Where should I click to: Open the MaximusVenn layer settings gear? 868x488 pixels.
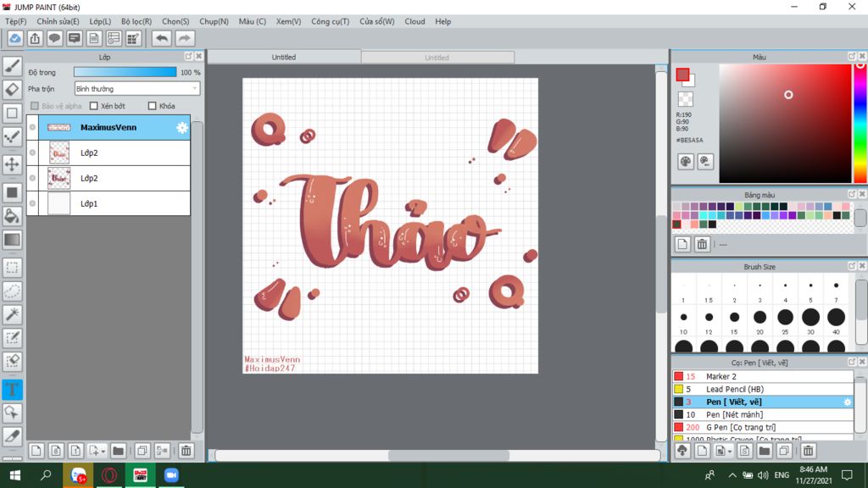(x=182, y=128)
